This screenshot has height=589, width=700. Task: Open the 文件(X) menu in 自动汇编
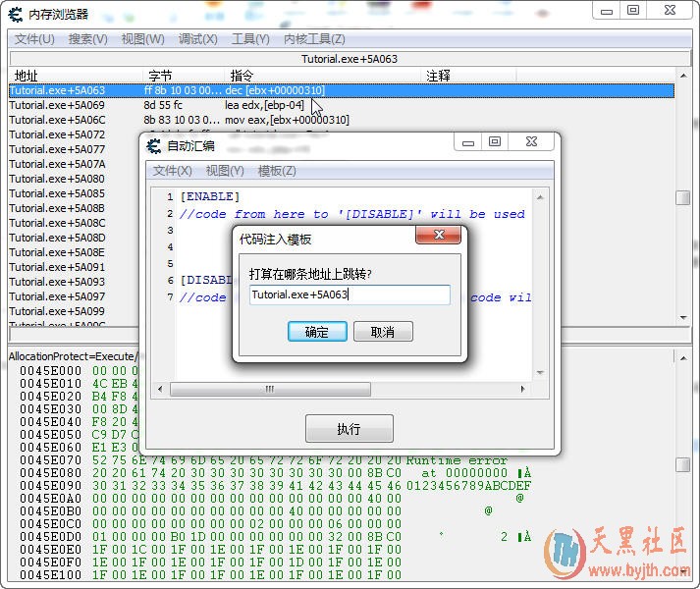172,171
